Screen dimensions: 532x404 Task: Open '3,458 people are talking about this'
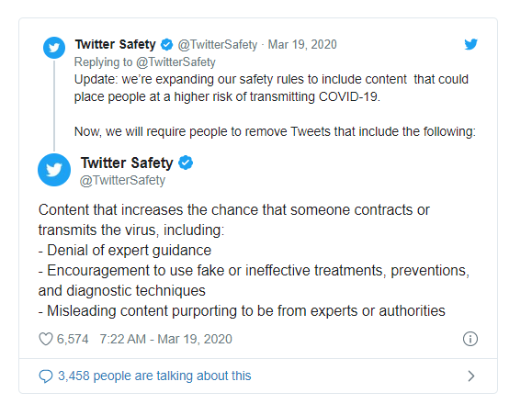154,376
